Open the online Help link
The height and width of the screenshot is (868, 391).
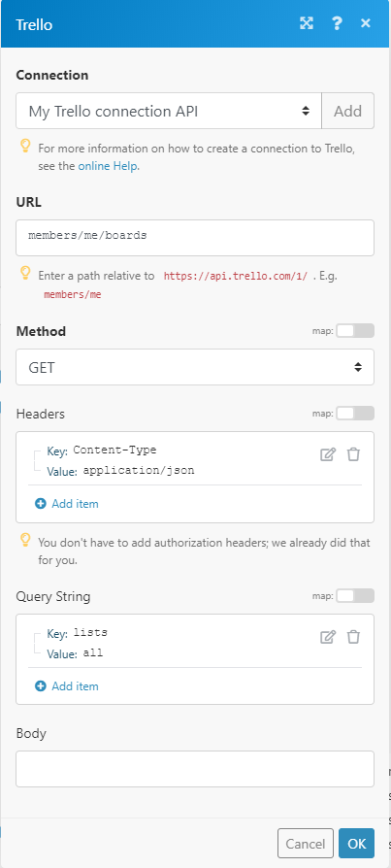pos(108,165)
